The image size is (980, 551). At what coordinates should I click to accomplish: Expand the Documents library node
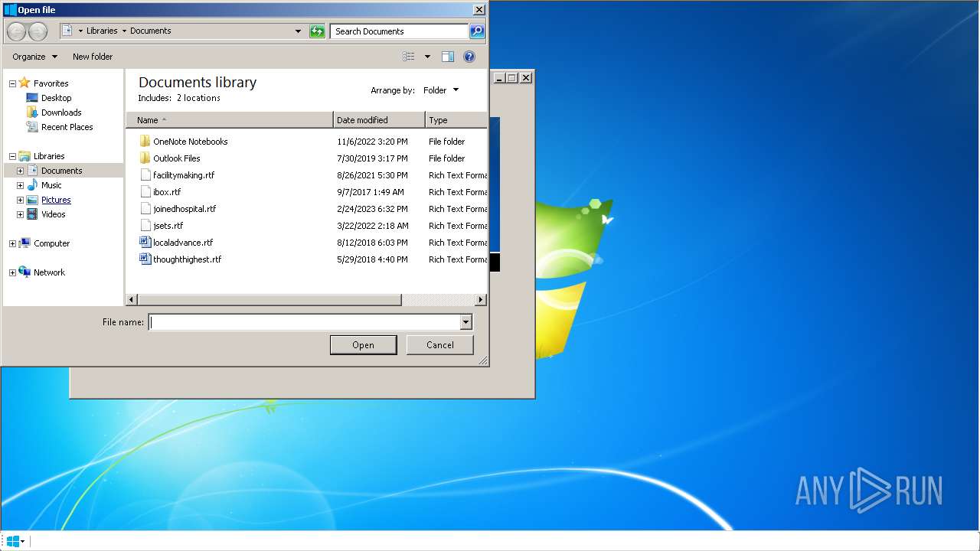(x=20, y=171)
